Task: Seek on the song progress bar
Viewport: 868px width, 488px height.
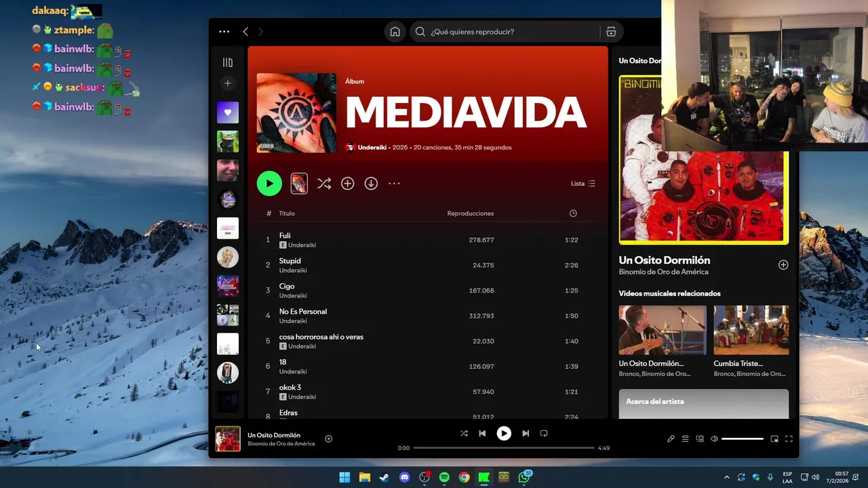Action: coord(504,448)
